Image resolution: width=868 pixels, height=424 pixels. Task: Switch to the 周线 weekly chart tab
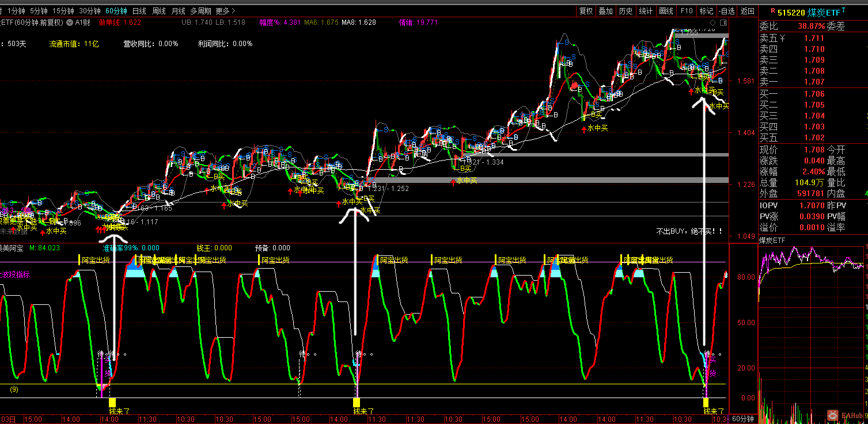click(158, 11)
